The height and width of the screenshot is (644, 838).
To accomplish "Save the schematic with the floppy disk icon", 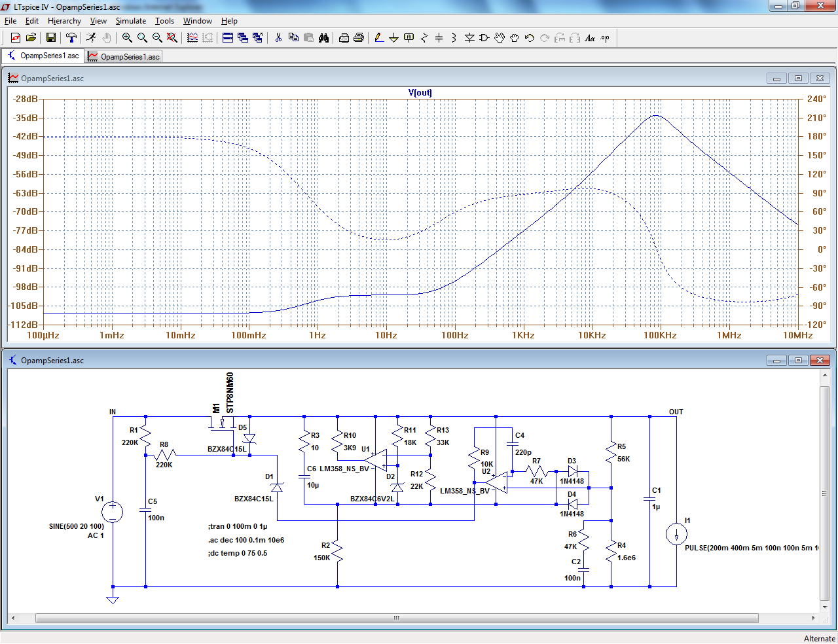I will 50,38.
